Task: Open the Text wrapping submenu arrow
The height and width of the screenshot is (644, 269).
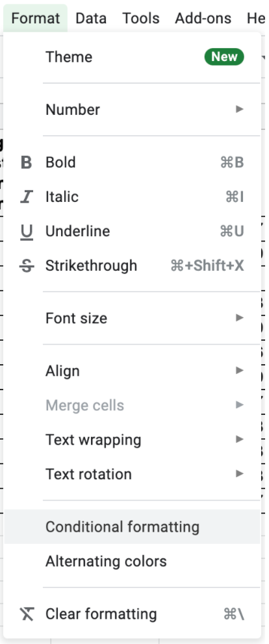Action: pos(239,440)
